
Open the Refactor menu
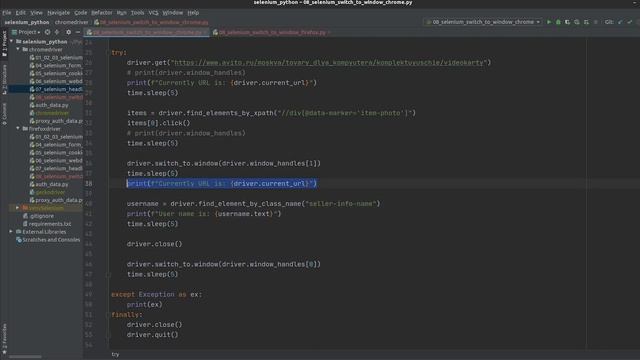[x=102, y=13]
